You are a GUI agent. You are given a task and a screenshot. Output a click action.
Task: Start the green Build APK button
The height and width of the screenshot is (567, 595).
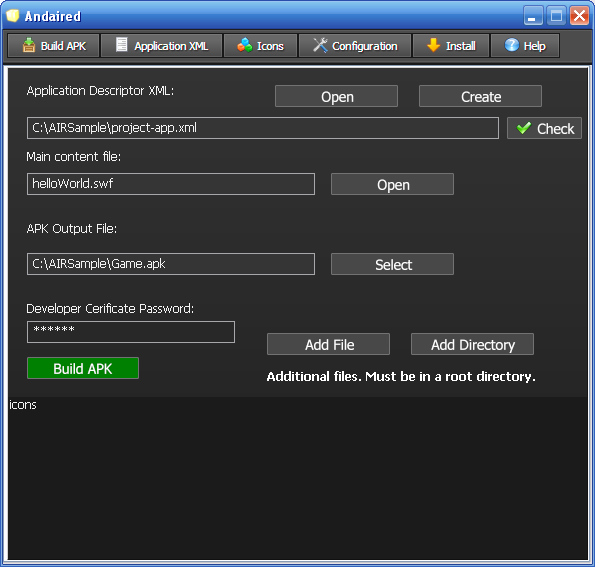83,368
